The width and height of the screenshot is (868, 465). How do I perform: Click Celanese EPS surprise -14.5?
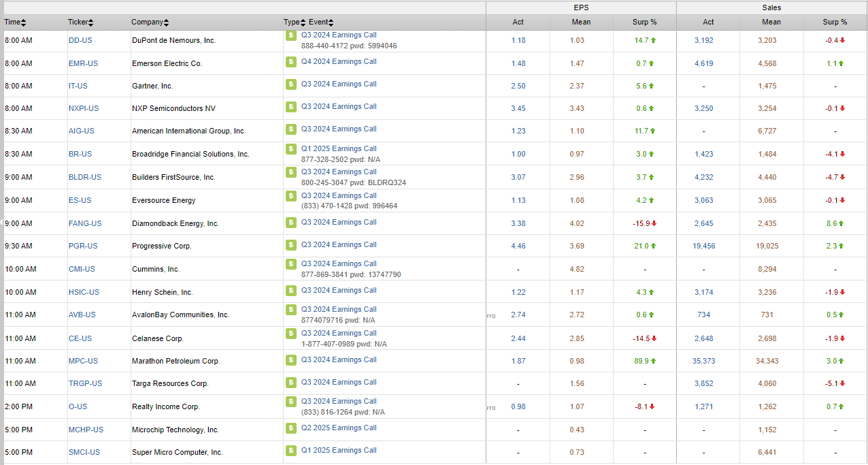click(640, 338)
